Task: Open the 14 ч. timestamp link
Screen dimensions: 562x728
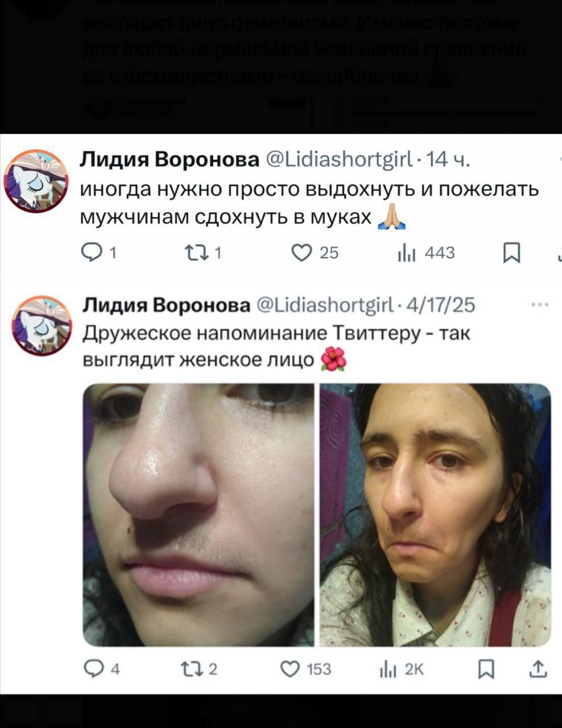Action: (x=448, y=160)
